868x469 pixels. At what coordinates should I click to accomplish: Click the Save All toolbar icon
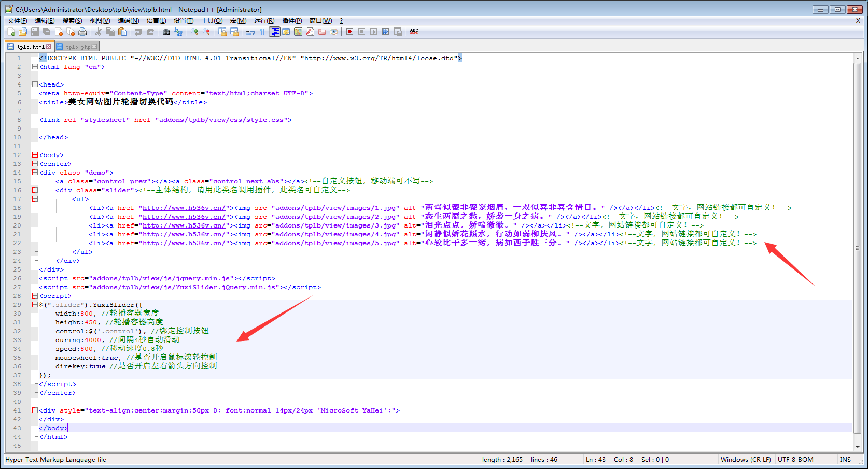tap(47, 32)
